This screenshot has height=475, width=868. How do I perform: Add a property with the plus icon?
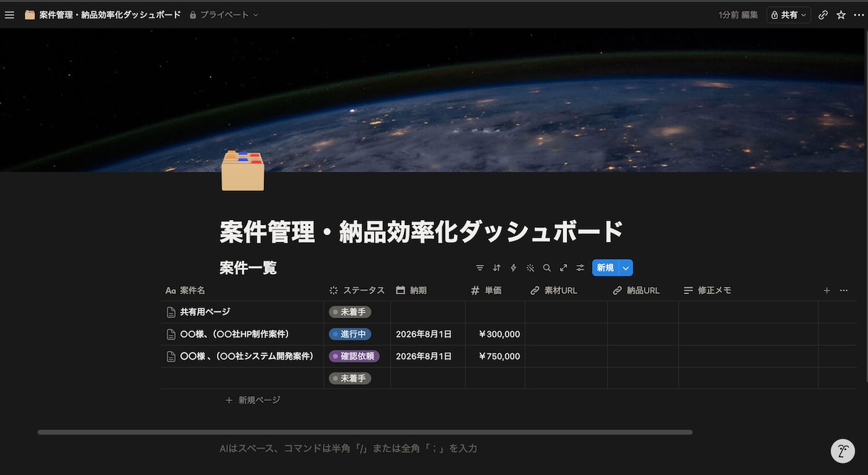827,291
